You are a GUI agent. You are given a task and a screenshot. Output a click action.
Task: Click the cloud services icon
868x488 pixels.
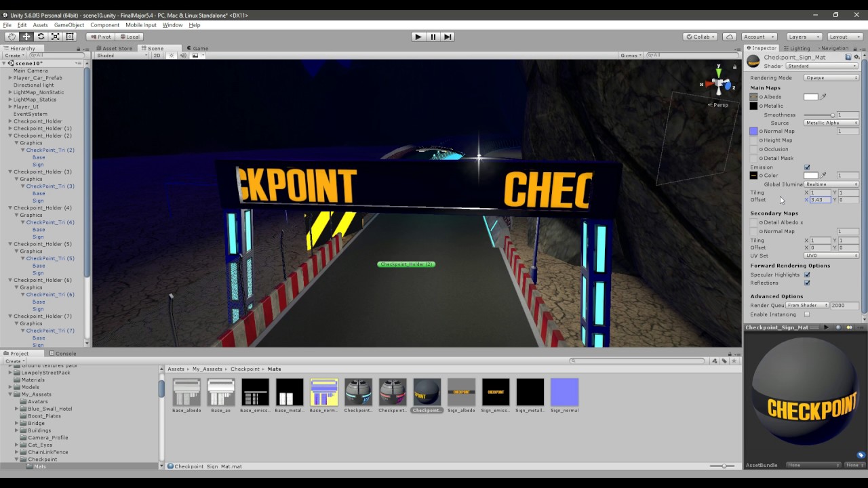(x=730, y=37)
